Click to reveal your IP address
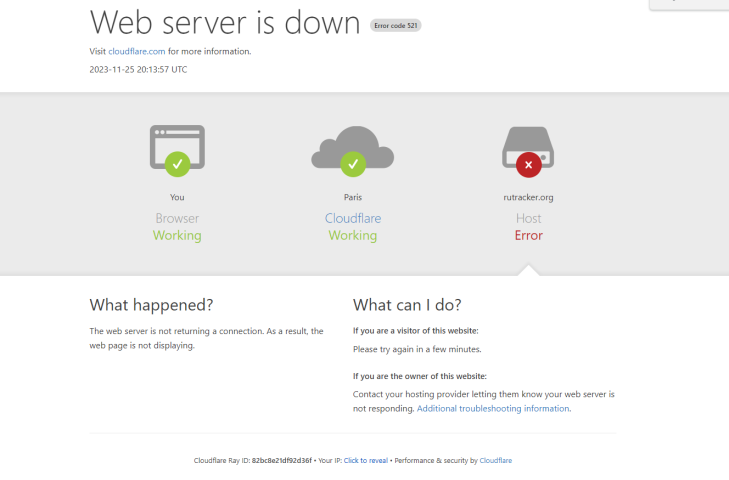729x480 pixels. click(366, 460)
